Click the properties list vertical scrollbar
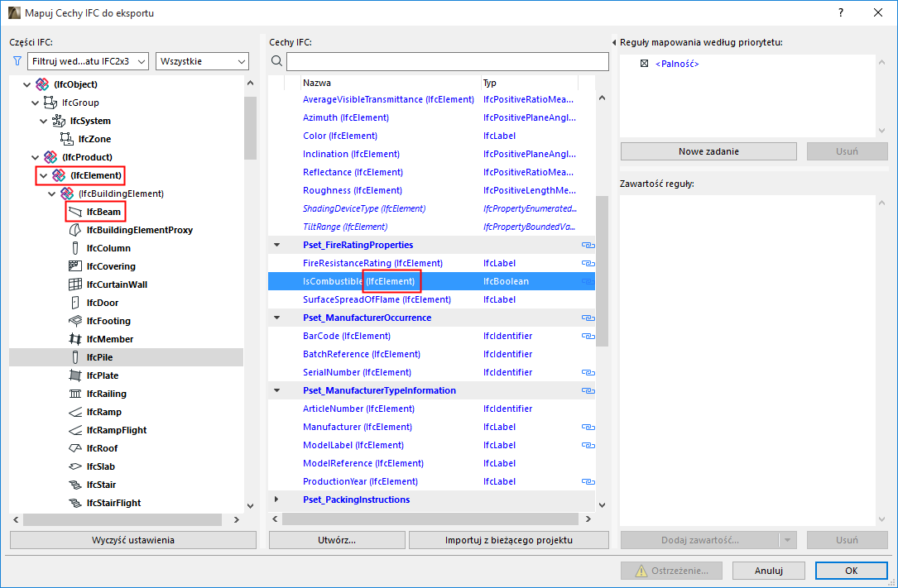The width and height of the screenshot is (898, 588). [602, 270]
